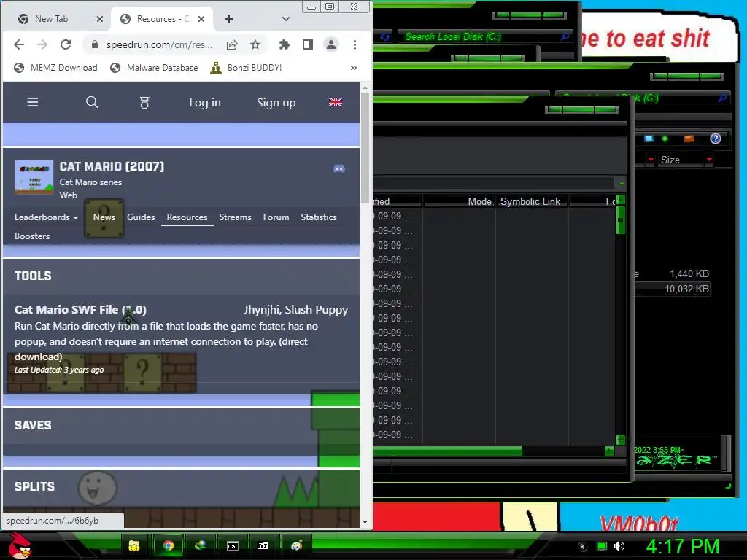Image resolution: width=747 pixels, height=560 pixels.
Task: Share this page via the address bar icon
Action: tap(232, 44)
